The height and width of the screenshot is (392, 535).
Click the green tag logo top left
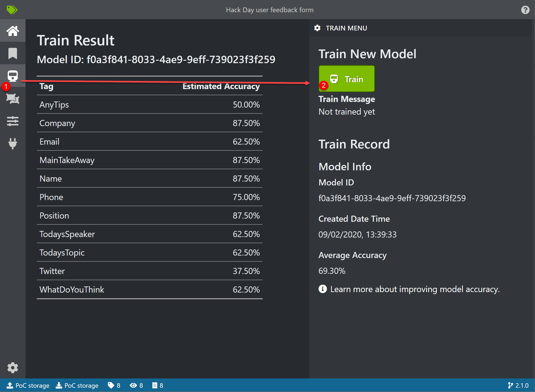(12, 10)
